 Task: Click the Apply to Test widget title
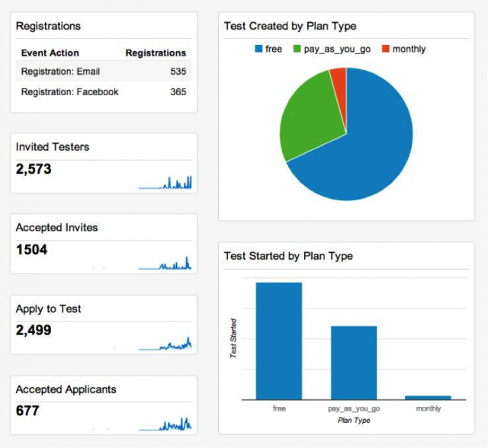click(x=48, y=309)
